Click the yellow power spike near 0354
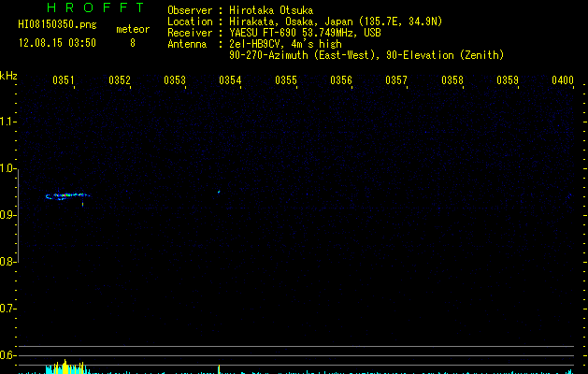Image resolution: width=588 pixels, height=374 pixels. [219, 369]
